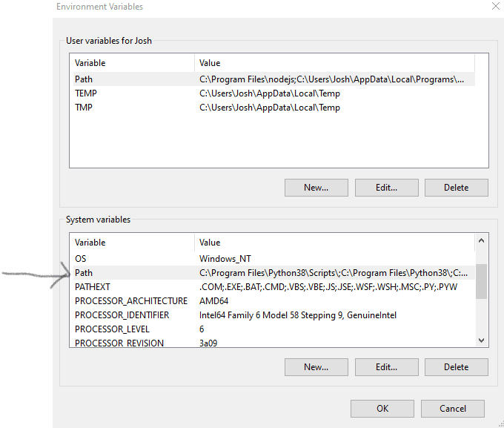
Task: Select the PROCESSOR_ARCHITECTURE variable
Action: pyautogui.click(x=273, y=301)
